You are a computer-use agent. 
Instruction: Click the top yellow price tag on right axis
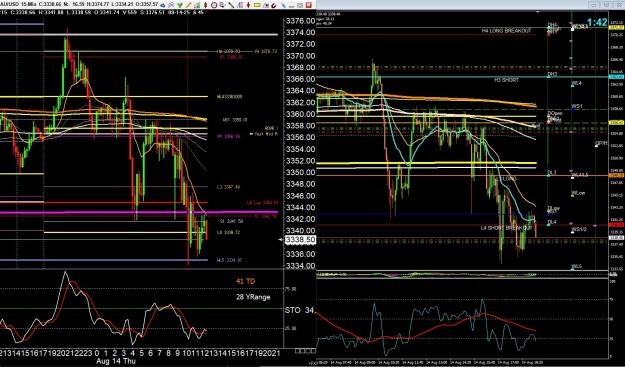pyautogui.click(x=617, y=27)
